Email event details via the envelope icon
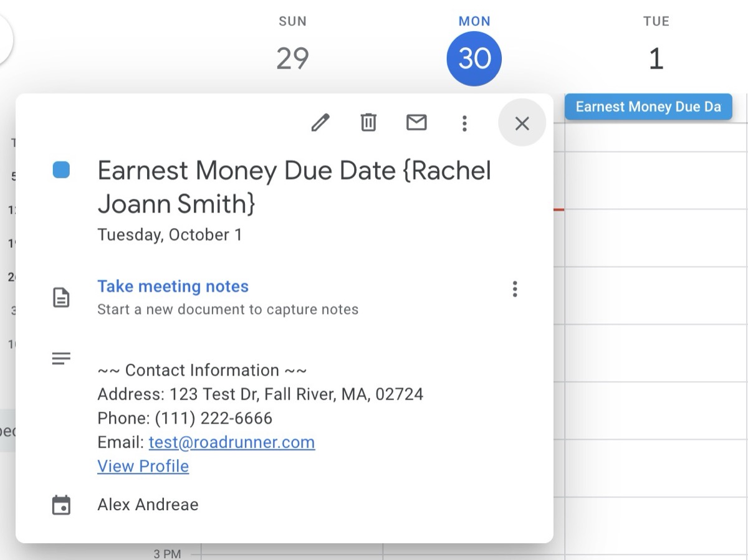The image size is (748, 560). pos(416,123)
